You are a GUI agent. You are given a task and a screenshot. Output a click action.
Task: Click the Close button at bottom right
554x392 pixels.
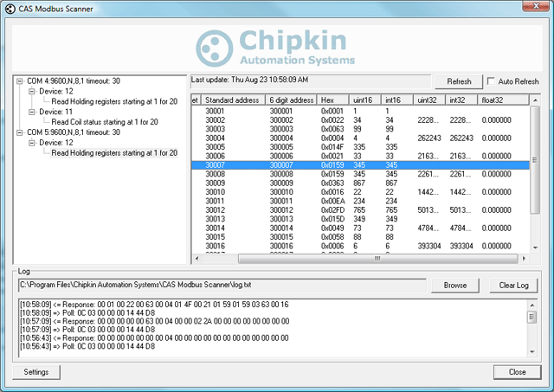(517, 372)
